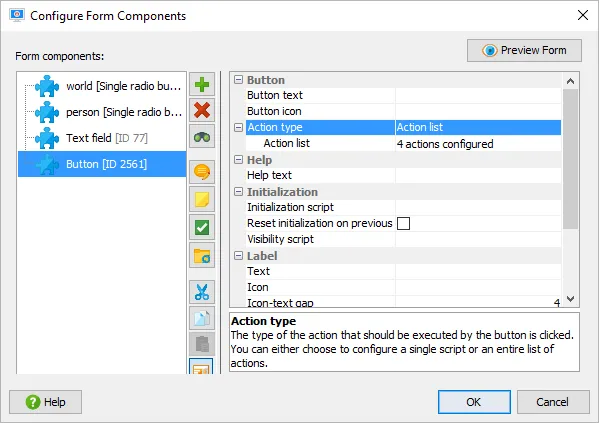Click the green plus add component icon
Viewport: 599px width, 423px height.
tap(202, 84)
